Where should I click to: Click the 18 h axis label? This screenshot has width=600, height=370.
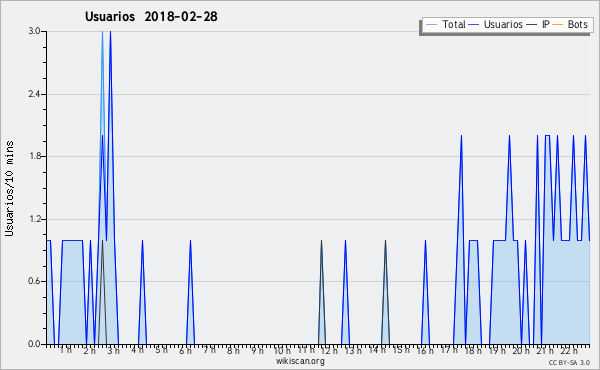(x=473, y=350)
